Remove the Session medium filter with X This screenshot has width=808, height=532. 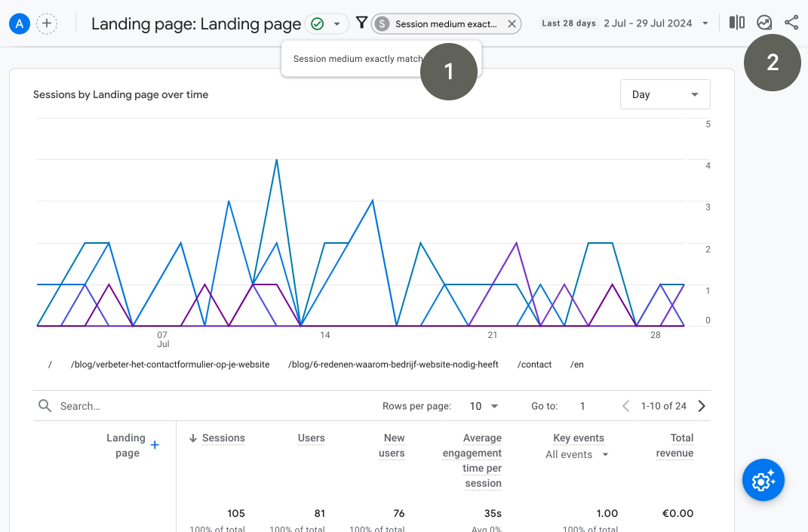512,23
